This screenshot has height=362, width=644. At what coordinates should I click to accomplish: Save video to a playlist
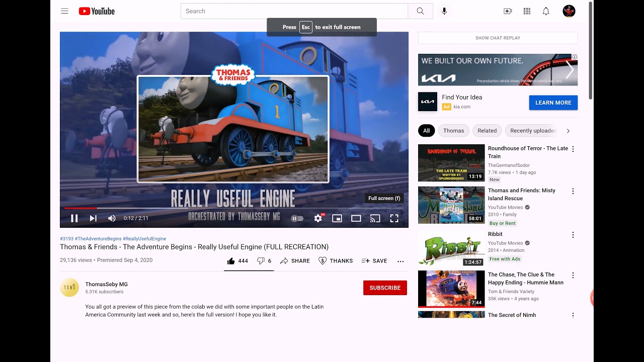(374, 261)
